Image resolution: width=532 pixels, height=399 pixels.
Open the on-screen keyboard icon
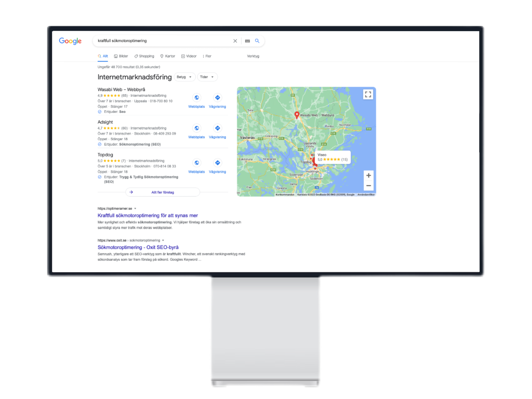pyautogui.click(x=247, y=41)
